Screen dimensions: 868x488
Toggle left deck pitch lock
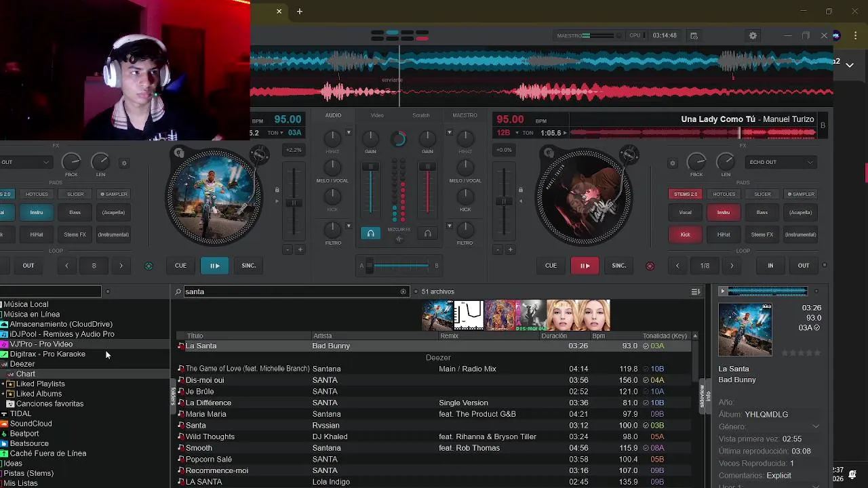click(x=277, y=190)
